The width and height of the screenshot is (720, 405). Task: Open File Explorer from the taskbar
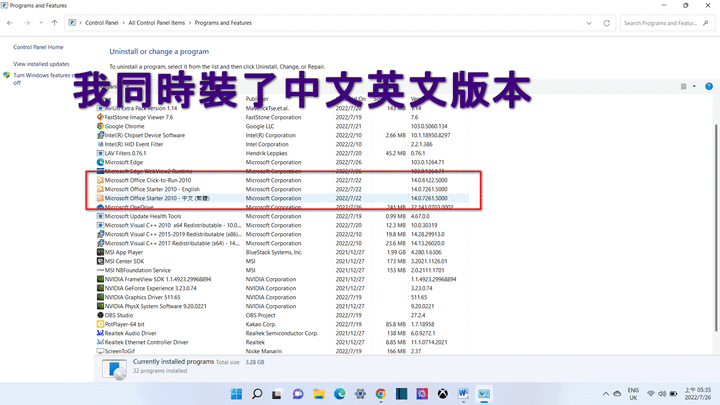click(319, 394)
